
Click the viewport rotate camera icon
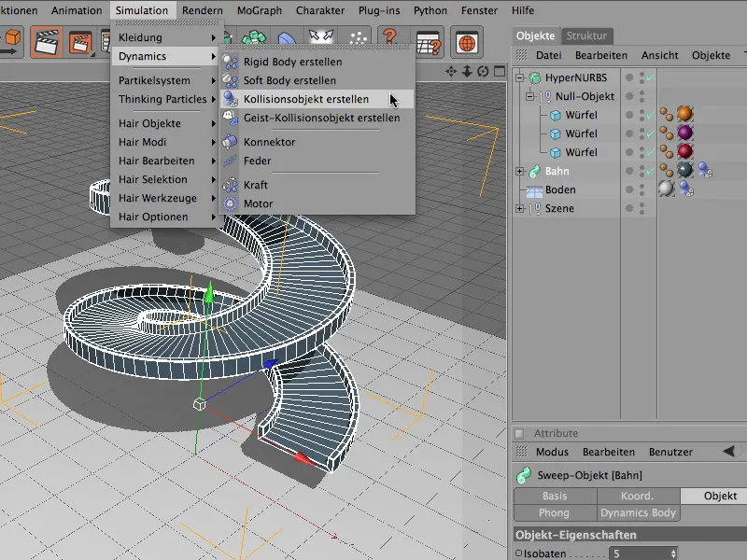coord(483,72)
